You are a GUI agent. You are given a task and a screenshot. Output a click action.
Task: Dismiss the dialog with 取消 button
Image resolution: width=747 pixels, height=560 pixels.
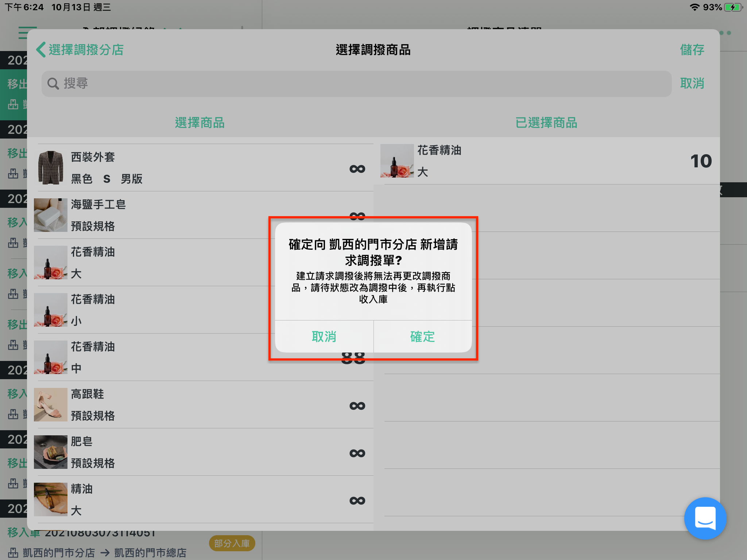click(x=324, y=337)
